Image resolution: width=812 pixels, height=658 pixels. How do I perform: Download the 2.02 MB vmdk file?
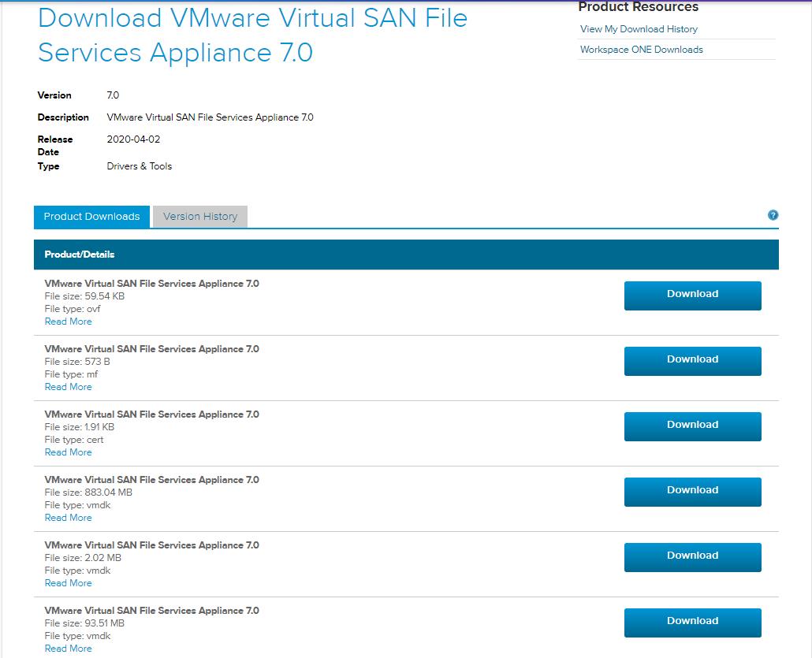(x=692, y=557)
